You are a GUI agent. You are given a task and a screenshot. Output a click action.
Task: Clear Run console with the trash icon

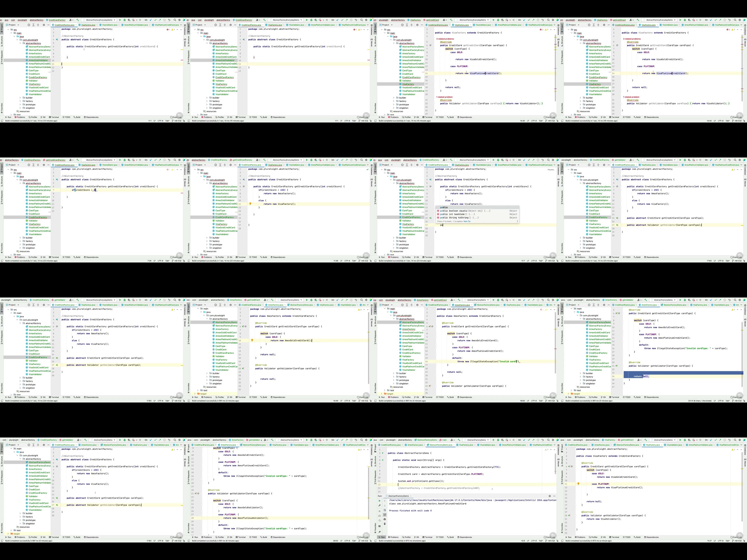[385, 524]
